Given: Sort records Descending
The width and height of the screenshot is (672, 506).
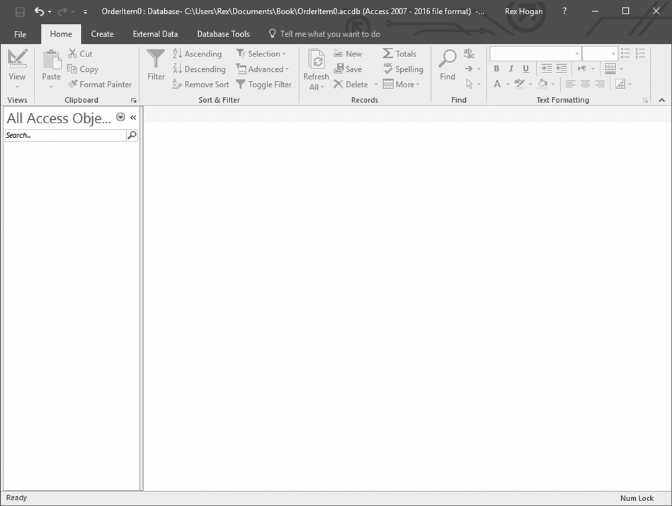Looking at the screenshot, I should 199,69.
